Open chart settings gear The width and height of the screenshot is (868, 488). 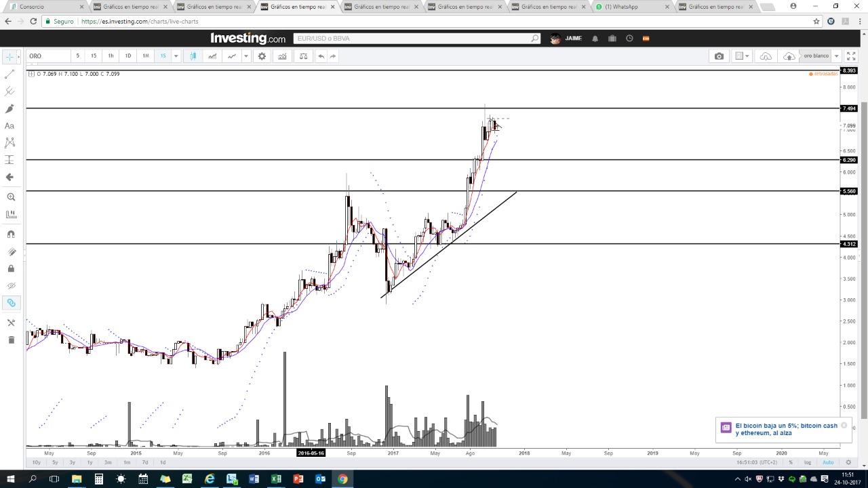pos(262,56)
